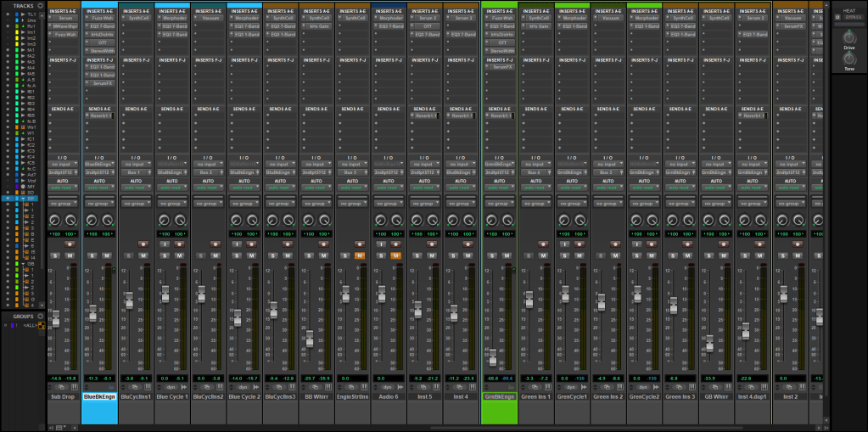Click the HEAT Tone knob
The image size is (868, 432).
pos(848,60)
